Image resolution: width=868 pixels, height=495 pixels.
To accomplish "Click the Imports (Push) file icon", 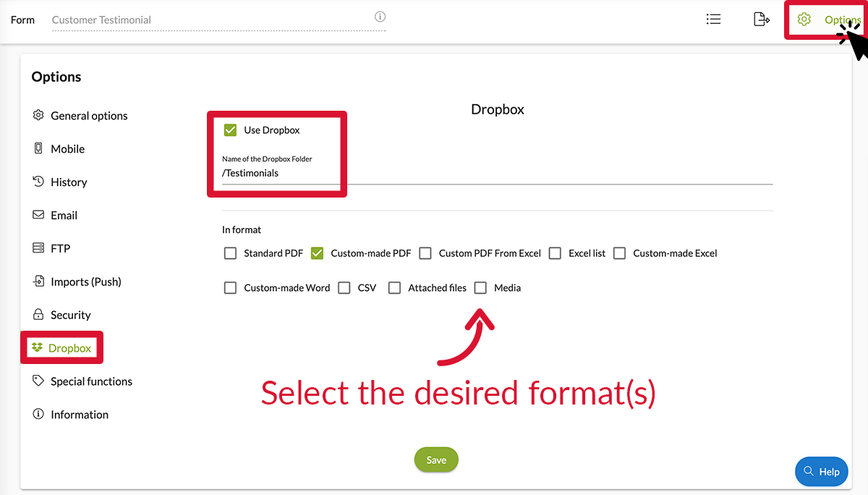I will click(38, 282).
